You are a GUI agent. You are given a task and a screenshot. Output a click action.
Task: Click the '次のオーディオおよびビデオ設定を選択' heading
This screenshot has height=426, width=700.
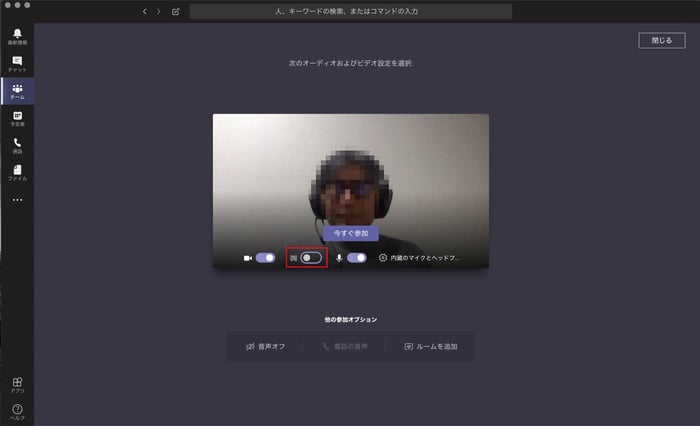coord(350,63)
